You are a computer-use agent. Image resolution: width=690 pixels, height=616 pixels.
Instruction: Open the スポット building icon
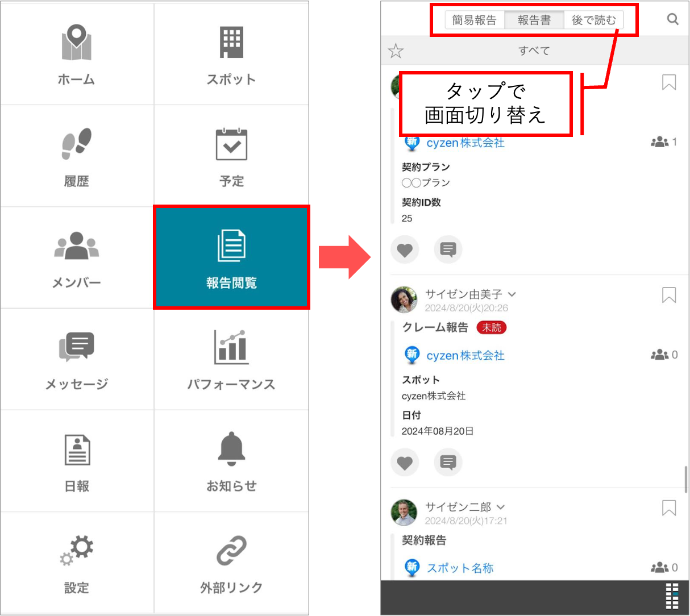pyautogui.click(x=231, y=43)
